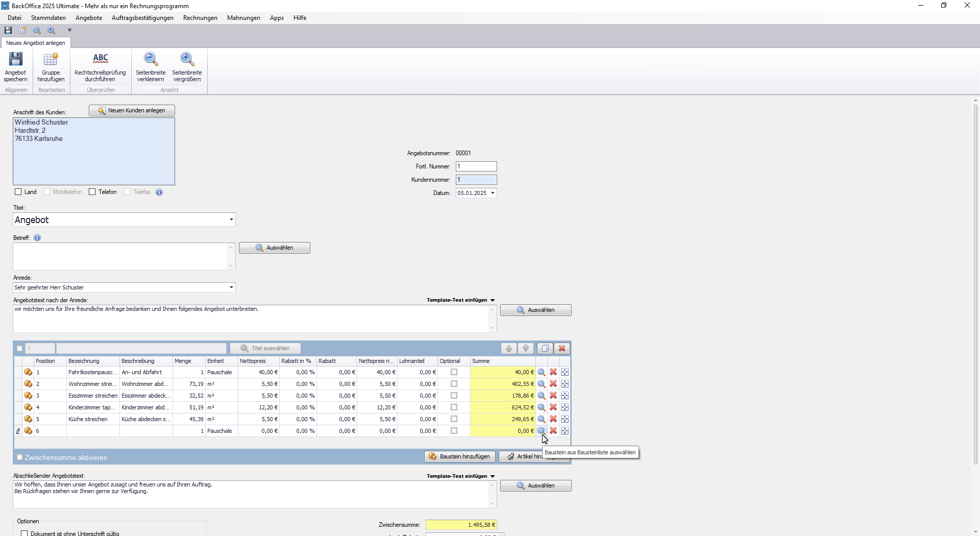Viewport: 980px width, 536px height.
Task: Click Titel auswählen in the group header
Action: 265,348
